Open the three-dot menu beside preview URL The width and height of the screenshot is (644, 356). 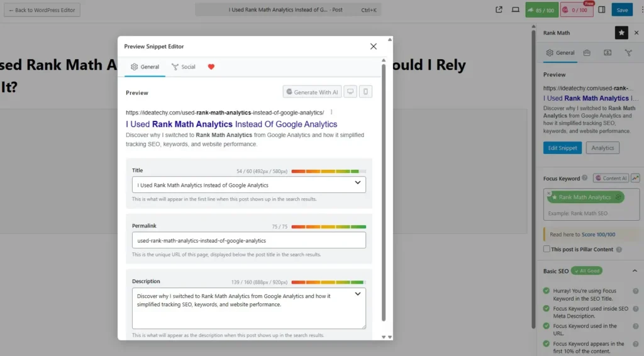(331, 112)
